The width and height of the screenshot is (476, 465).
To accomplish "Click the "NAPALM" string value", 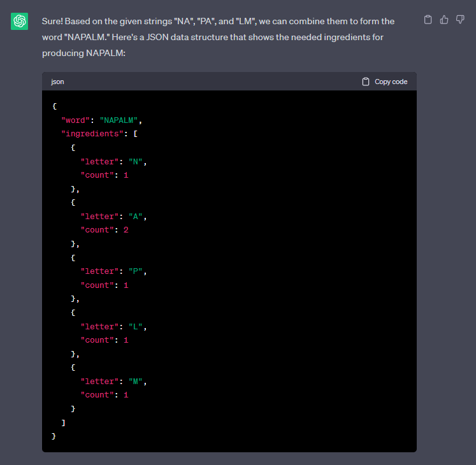I will (119, 120).
